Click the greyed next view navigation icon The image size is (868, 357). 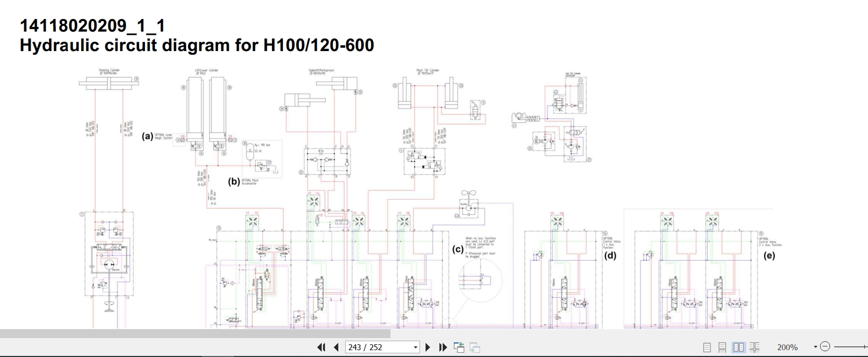[475, 347]
